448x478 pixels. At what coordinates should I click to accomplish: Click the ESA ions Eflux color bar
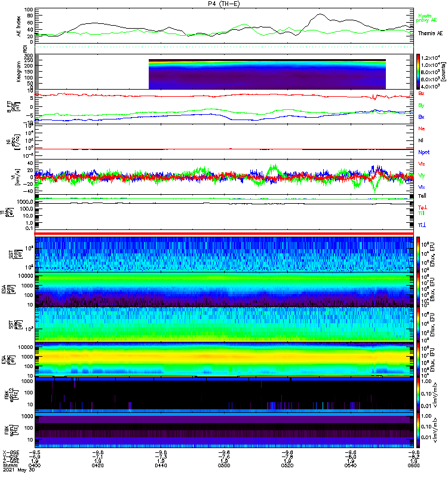(x=419, y=289)
